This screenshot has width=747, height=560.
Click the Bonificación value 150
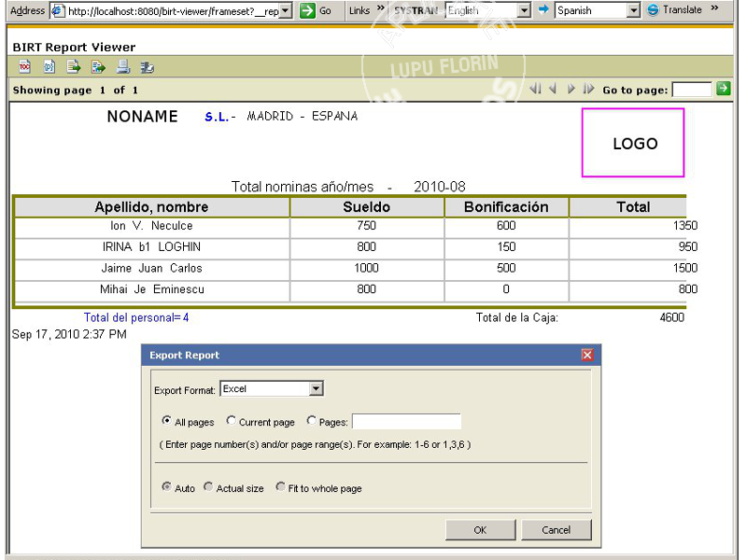(506, 246)
